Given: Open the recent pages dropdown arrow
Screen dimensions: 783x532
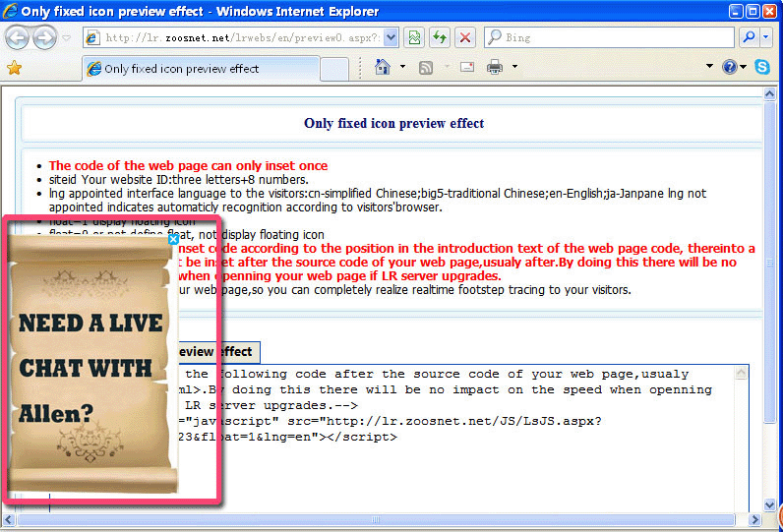Looking at the screenshot, I should pos(66,38).
